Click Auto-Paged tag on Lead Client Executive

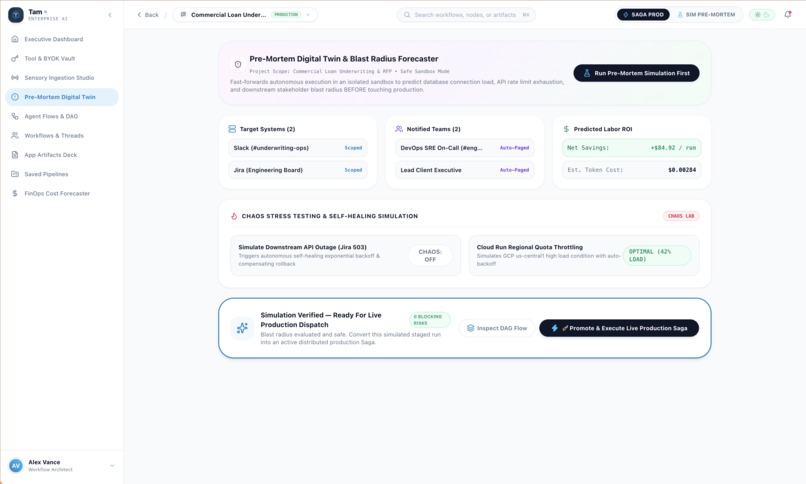point(514,170)
